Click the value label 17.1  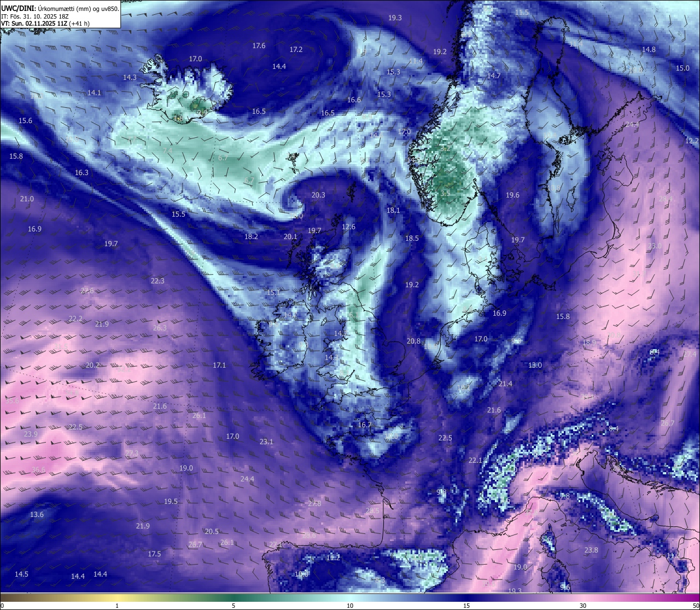[x=219, y=364]
